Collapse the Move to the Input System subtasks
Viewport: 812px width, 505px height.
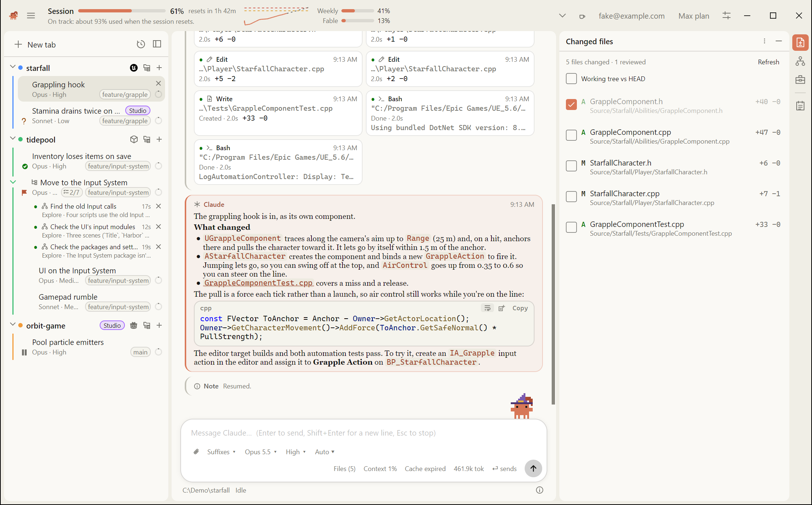click(x=13, y=182)
